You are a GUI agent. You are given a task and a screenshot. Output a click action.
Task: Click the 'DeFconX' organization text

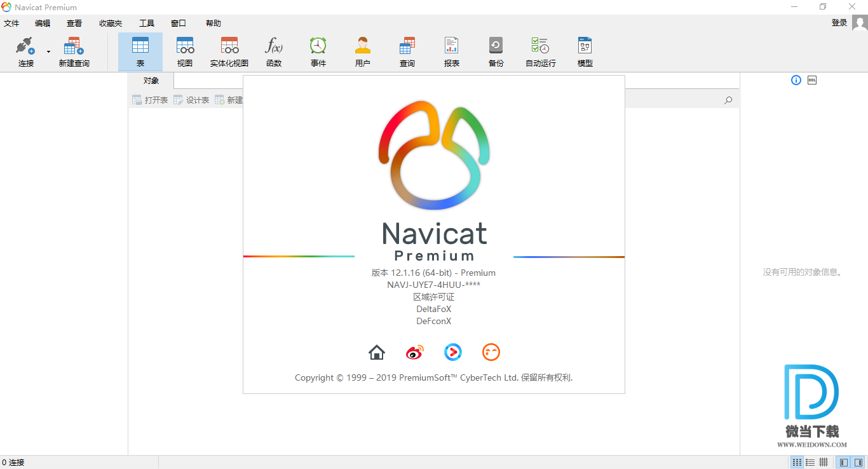point(433,321)
